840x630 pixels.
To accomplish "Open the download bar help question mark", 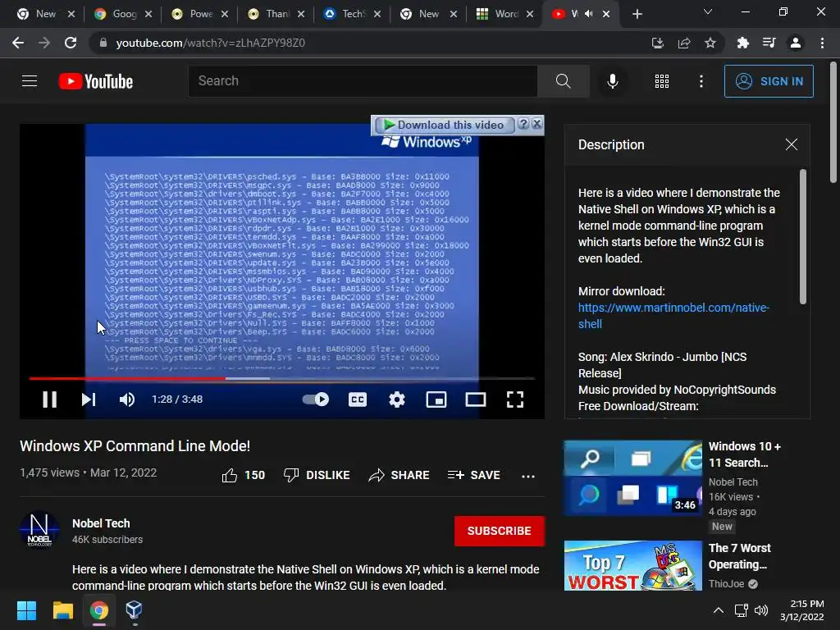I will (523, 125).
